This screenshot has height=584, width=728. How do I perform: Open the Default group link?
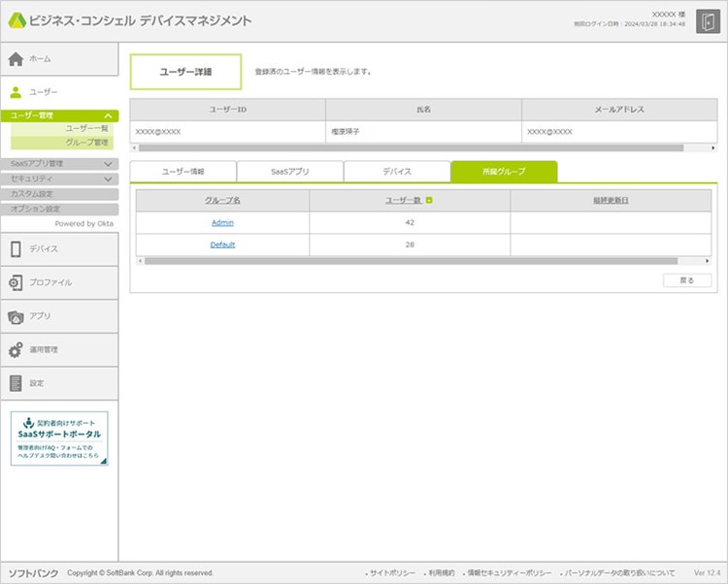(x=222, y=244)
